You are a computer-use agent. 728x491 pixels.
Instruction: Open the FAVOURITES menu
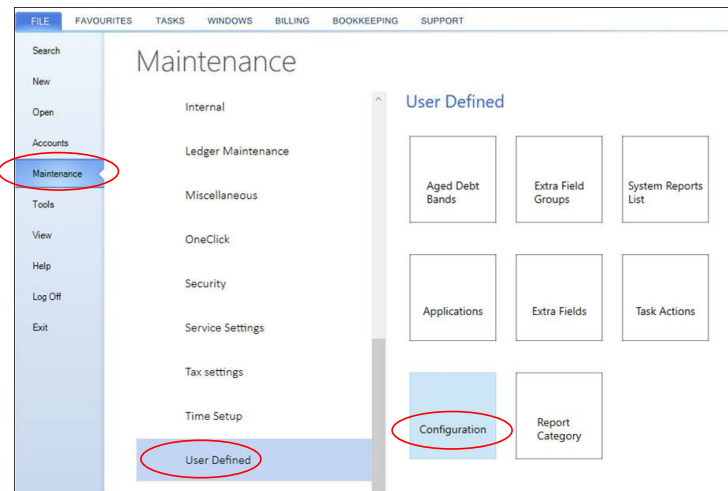coord(104,21)
